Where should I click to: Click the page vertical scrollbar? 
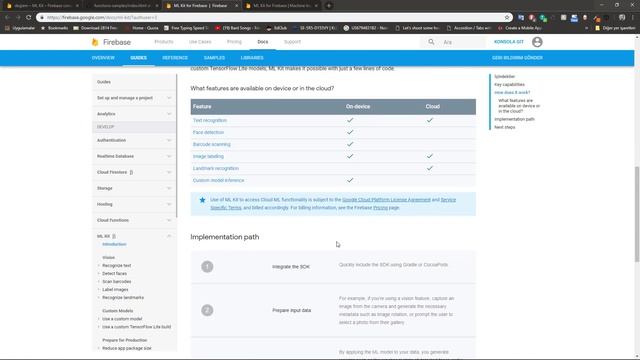[x=637, y=214]
